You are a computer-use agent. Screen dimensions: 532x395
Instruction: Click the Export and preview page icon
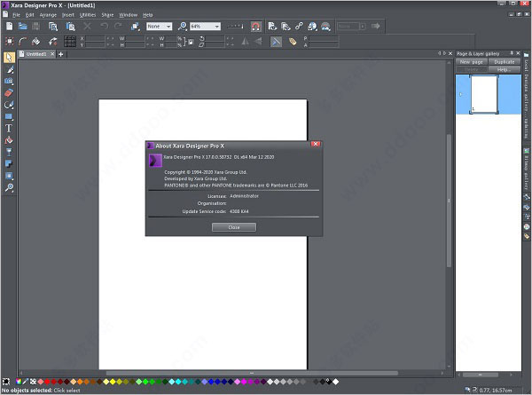point(272,26)
